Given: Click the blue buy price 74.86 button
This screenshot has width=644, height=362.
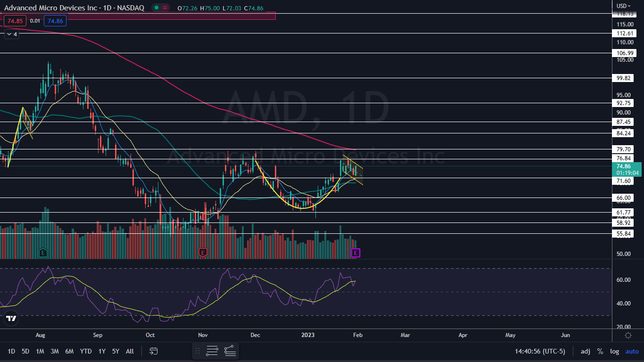Looking at the screenshot, I should tap(55, 21).
